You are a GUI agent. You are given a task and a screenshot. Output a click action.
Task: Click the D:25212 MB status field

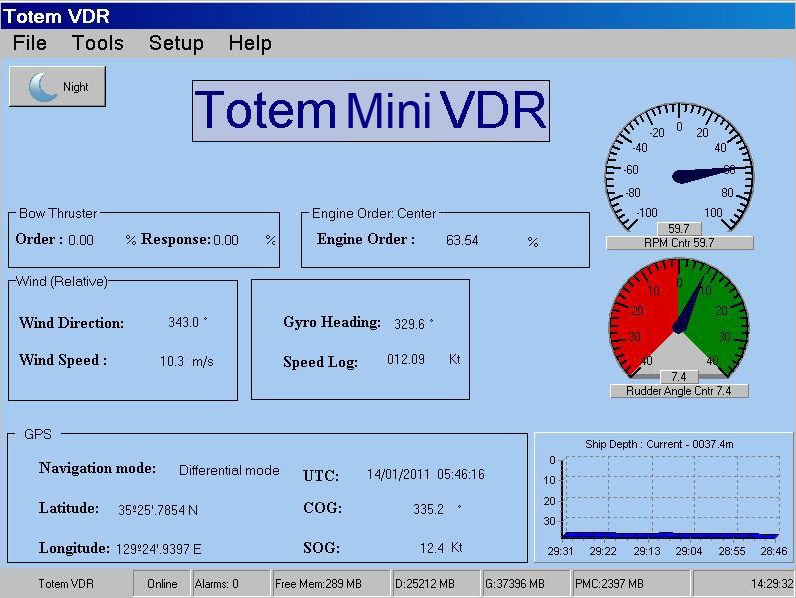tap(437, 584)
